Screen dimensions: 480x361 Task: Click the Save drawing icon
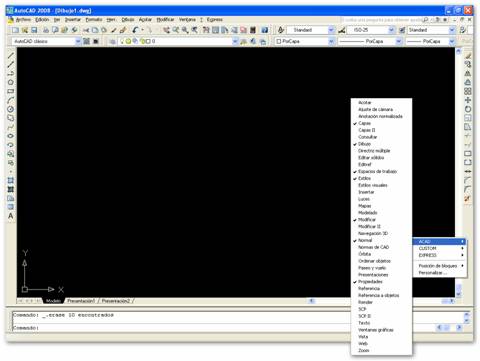pyautogui.click(x=34, y=30)
